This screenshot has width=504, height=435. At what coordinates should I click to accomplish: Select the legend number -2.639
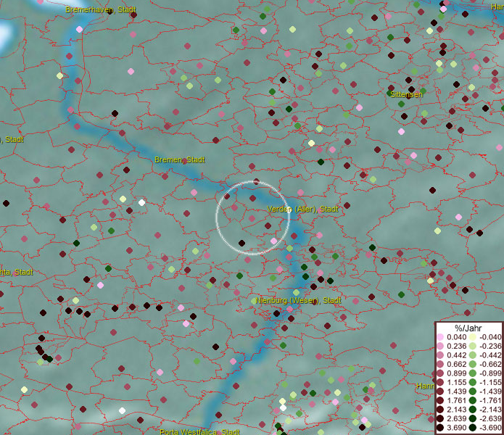[x=490, y=418]
